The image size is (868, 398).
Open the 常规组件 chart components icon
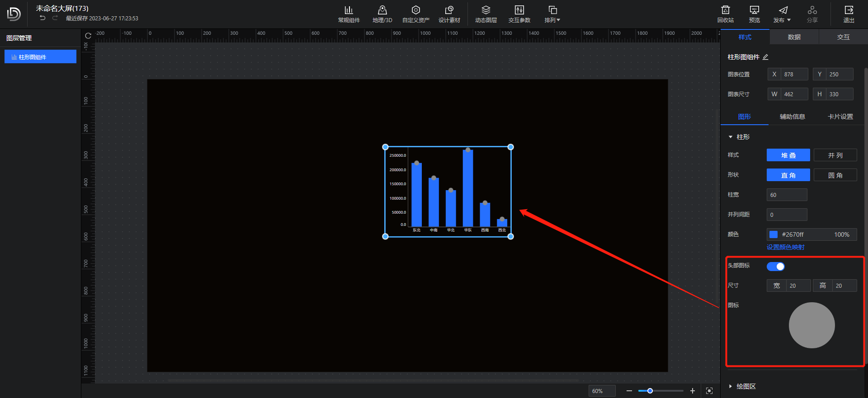point(349,10)
